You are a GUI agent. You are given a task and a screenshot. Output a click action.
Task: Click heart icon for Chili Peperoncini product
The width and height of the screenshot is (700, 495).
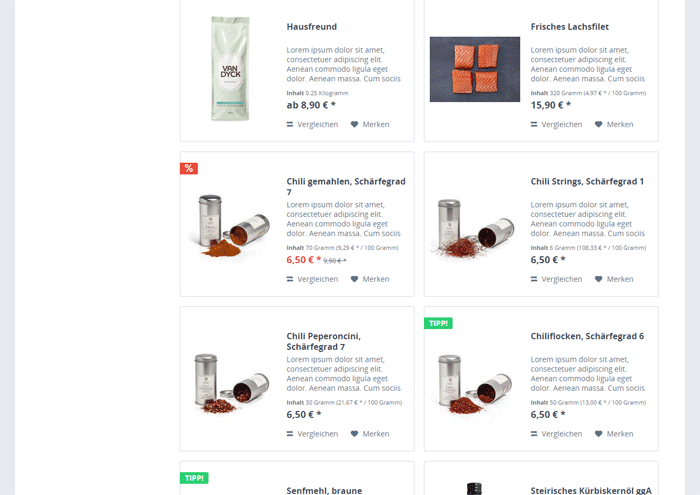click(x=354, y=434)
